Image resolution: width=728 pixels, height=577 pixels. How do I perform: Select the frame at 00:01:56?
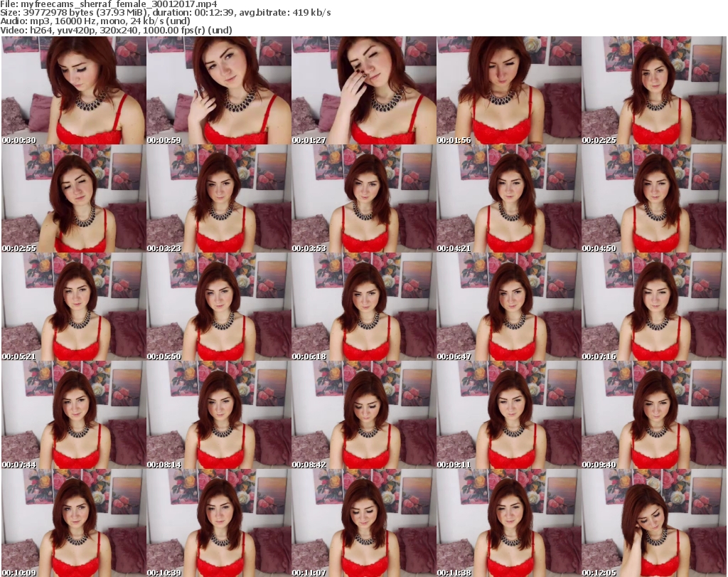(509, 90)
